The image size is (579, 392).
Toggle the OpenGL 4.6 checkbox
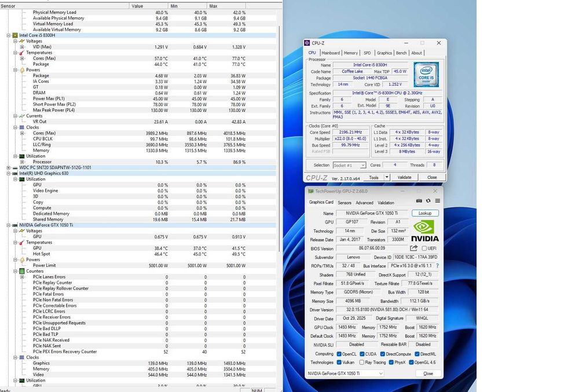[x=411, y=362]
